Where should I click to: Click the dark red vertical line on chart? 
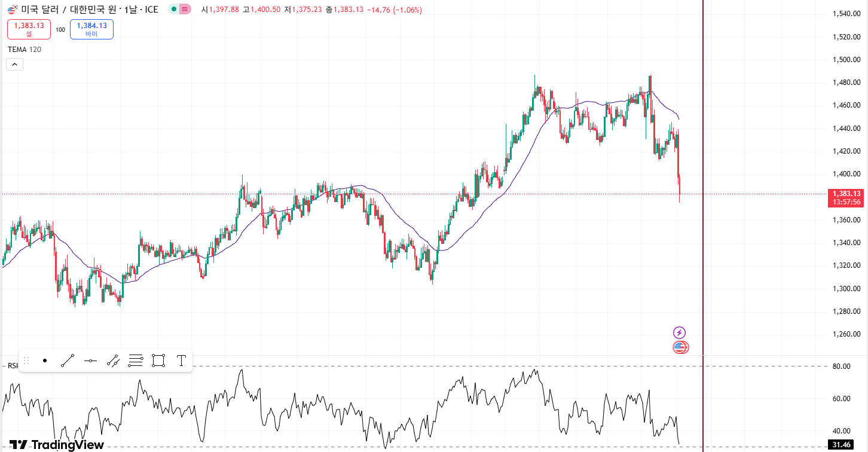coord(703,239)
